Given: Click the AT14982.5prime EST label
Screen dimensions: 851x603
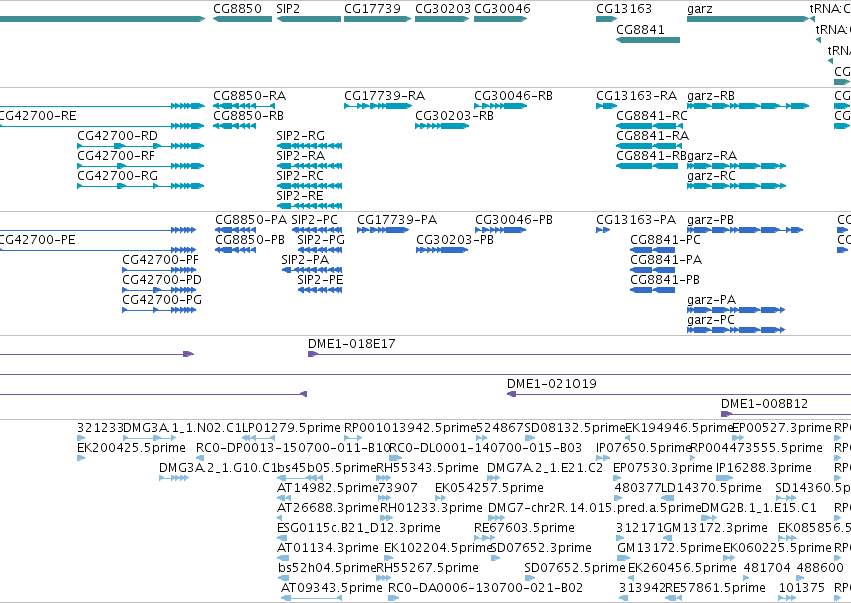Looking at the screenshot, I should [327, 488].
